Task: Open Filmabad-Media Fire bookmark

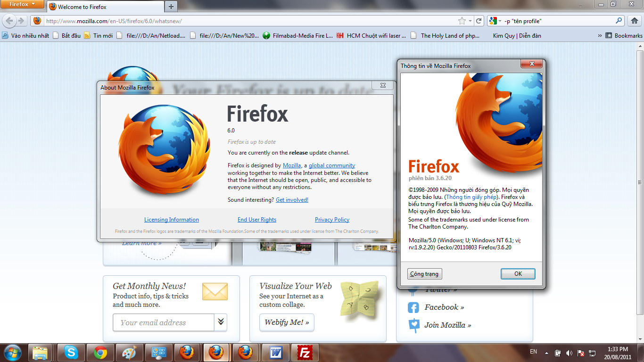Action: click(x=298, y=35)
